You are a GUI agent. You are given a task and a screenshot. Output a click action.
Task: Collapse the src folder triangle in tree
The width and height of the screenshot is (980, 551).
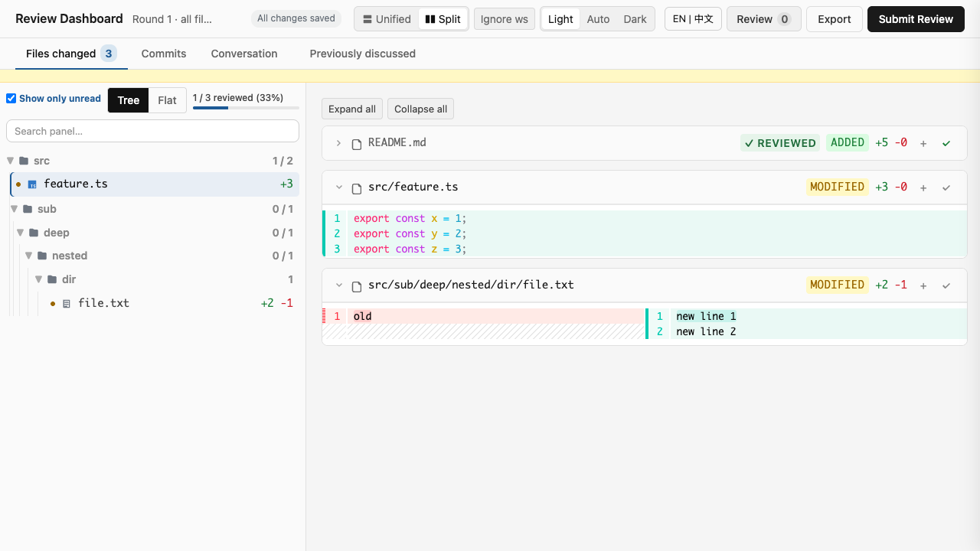click(x=11, y=161)
